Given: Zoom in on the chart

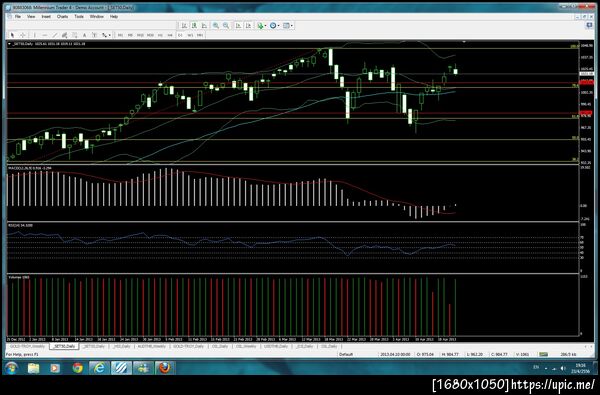Looking at the screenshot, I should tap(216, 26).
